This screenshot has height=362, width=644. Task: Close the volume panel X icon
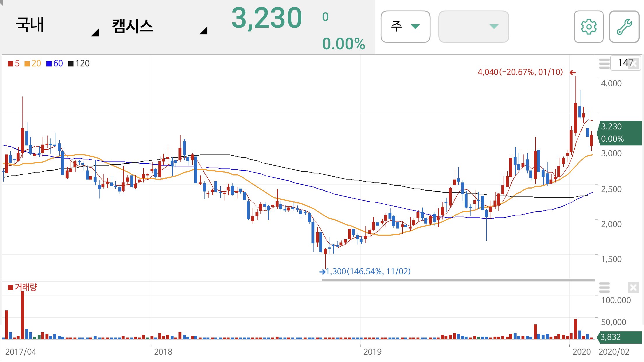tap(633, 288)
